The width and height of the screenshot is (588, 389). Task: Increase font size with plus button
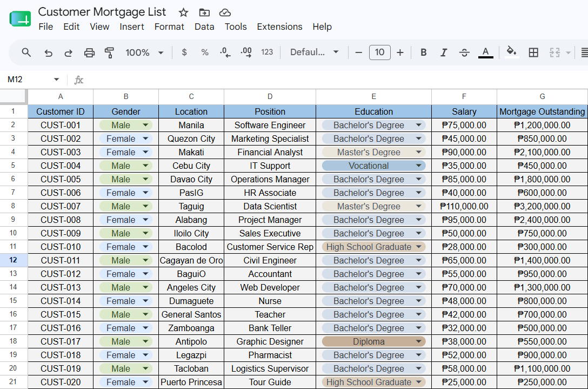(400, 52)
